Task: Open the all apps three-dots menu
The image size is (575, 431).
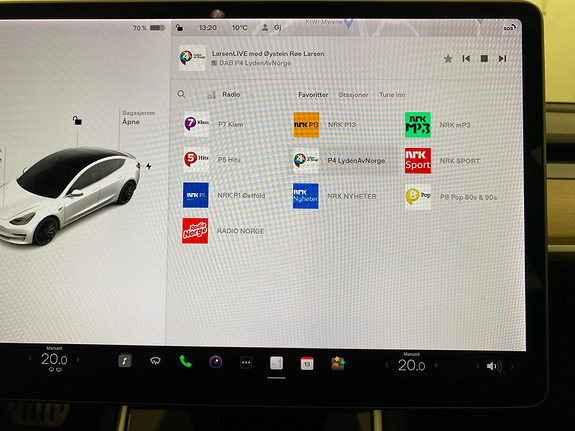Action: [x=246, y=363]
